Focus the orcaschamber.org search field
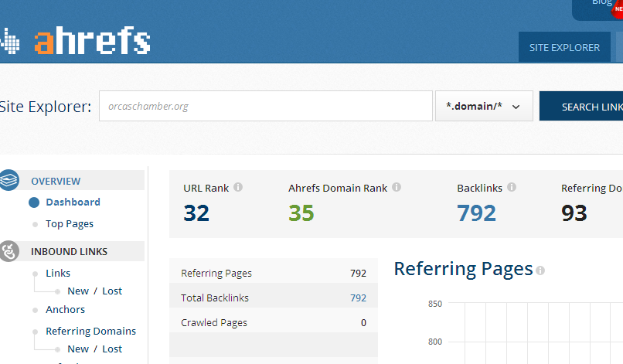Image resolution: width=623 pixels, height=364 pixels. (x=265, y=106)
